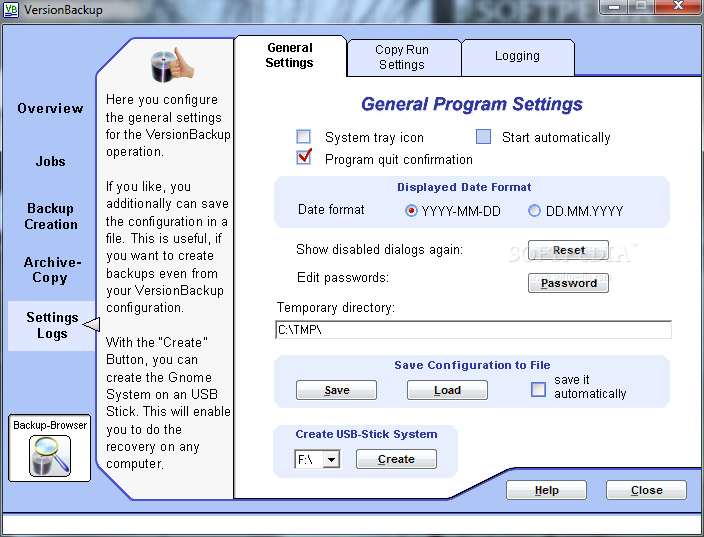Click the Reset disabled dialogs button
This screenshot has height=537, width=704.
568,250
